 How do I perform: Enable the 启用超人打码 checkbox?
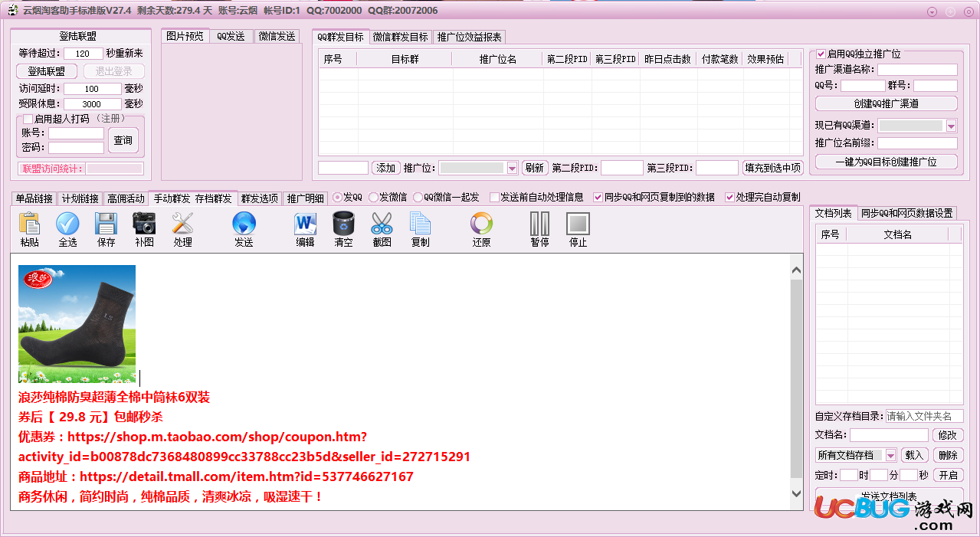pos(28,119)
